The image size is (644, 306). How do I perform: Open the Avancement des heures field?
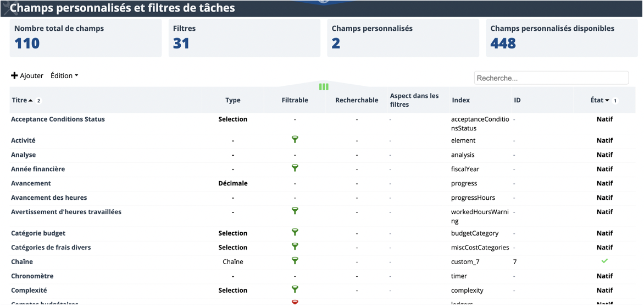pos(49,198)
